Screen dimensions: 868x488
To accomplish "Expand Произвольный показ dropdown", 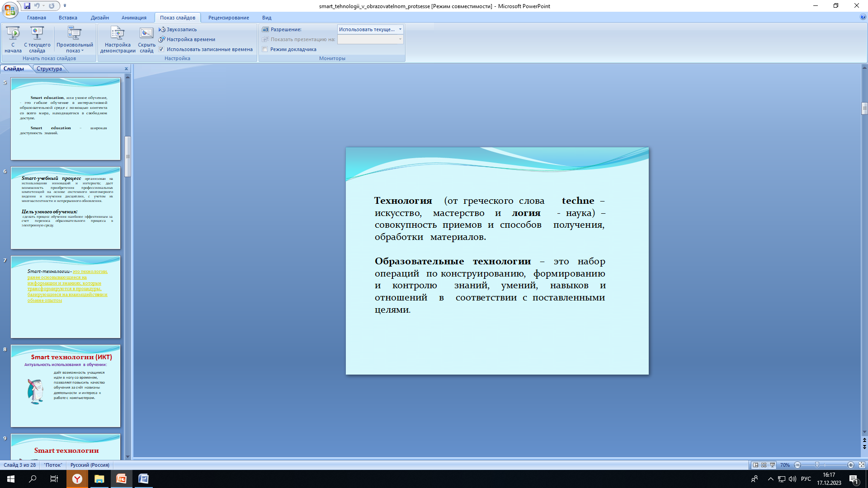I will tap(75, 47).
